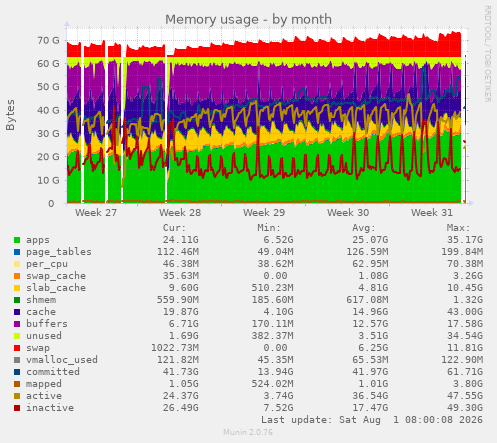
Task: Click the RRDTOOL / TOBI OETIKER watermark
Action: [x=487, y=53]
